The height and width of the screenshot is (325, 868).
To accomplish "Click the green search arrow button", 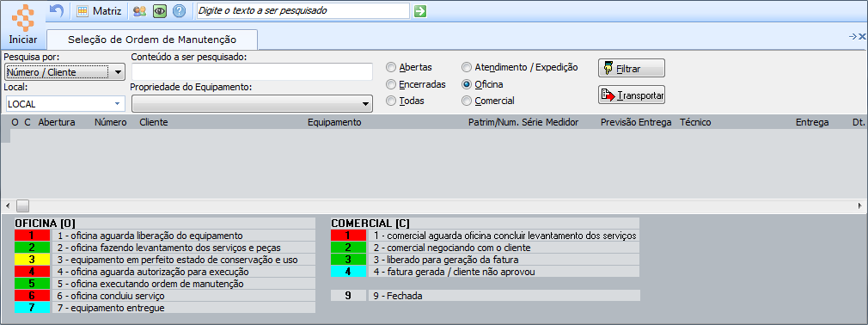I will [x=420, y=10].
